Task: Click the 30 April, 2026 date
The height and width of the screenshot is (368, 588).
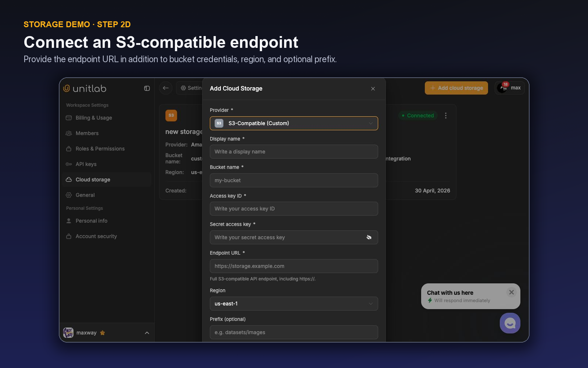Action: tap(433, 191)
